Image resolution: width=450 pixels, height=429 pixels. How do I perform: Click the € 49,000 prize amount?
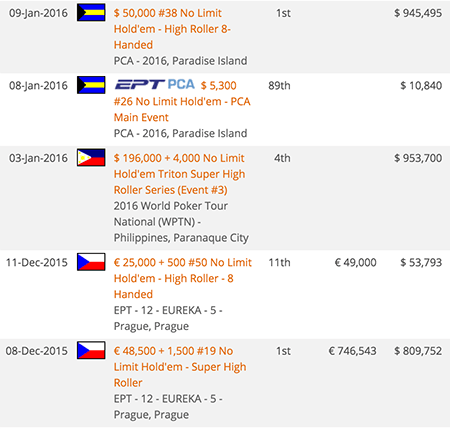355,263
